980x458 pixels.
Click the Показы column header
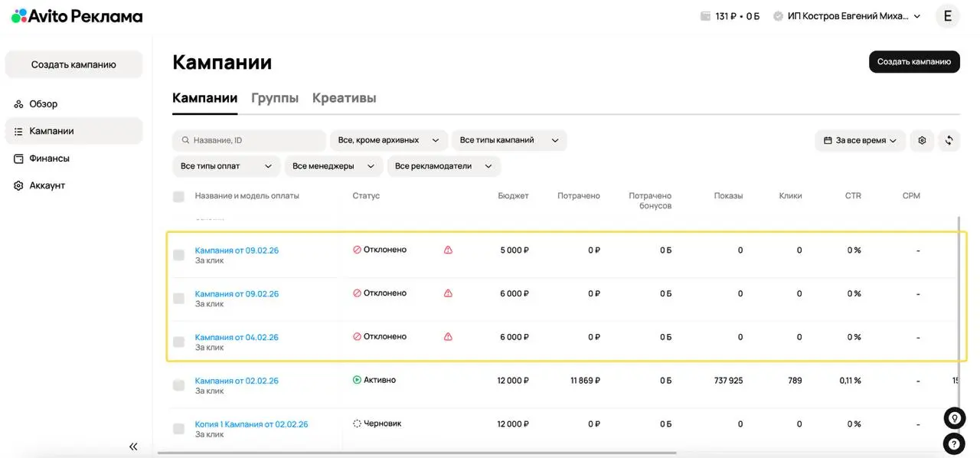[x=728, y=196]
